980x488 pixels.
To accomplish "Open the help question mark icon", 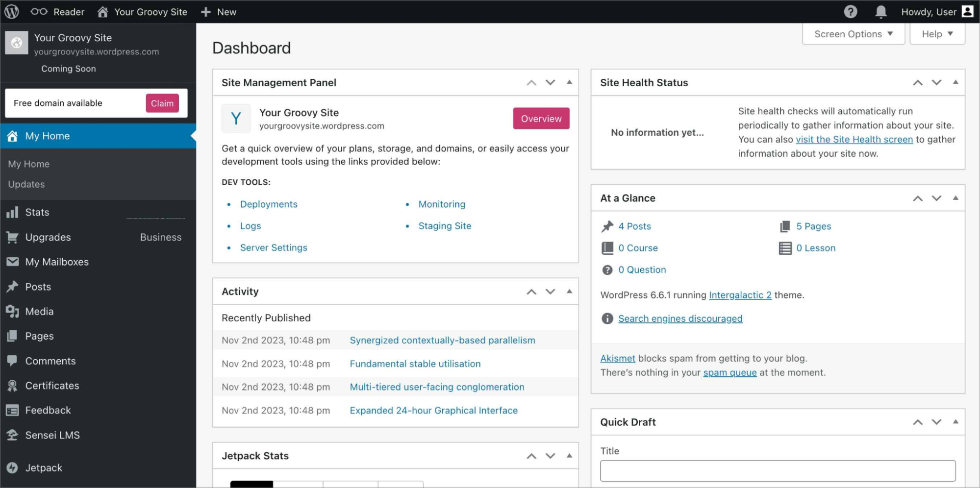I will point(850,12).
